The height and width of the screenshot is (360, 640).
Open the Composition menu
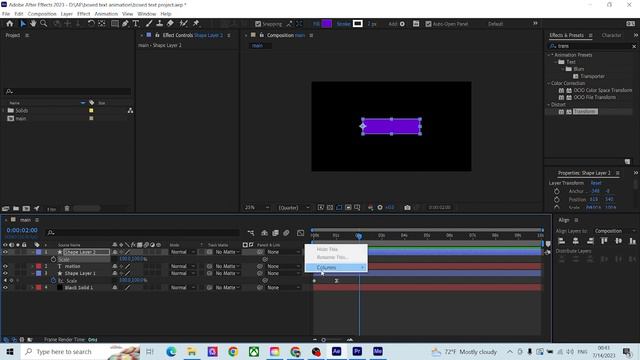click(42, 14)
